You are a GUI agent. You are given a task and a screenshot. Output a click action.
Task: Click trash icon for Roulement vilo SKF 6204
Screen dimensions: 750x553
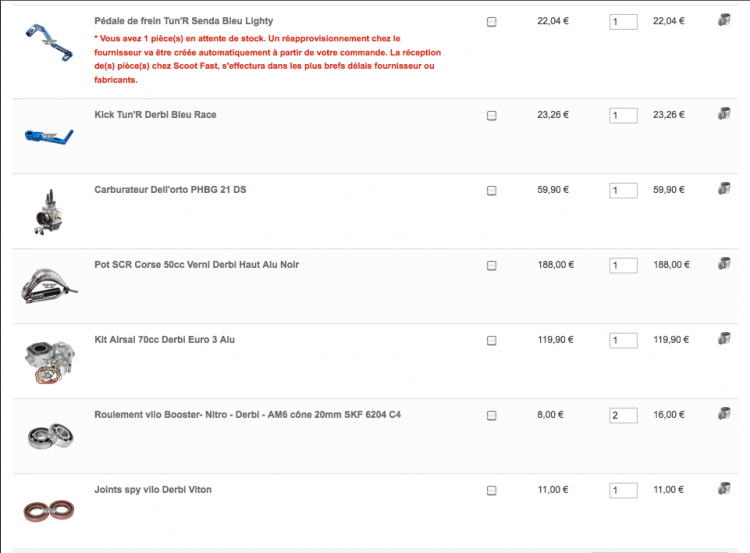pos(724,413)
